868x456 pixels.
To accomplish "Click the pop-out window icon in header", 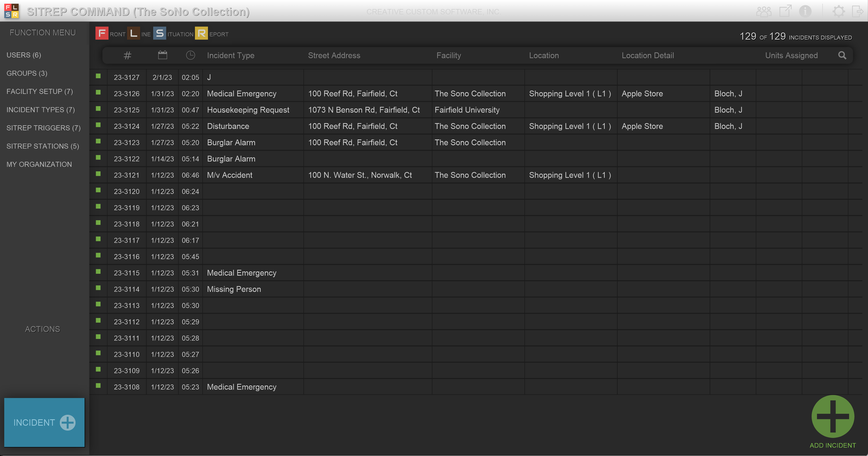I will [x=785, y=11].
